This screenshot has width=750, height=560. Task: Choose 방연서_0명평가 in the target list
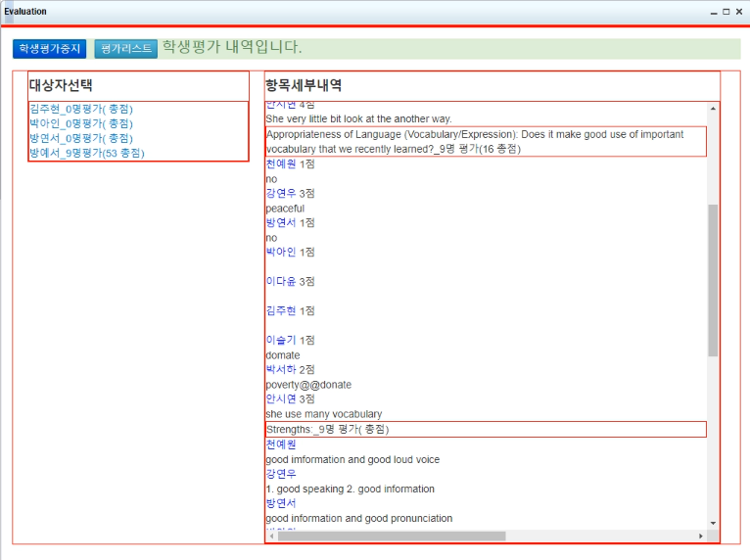(x=81, y=138)
